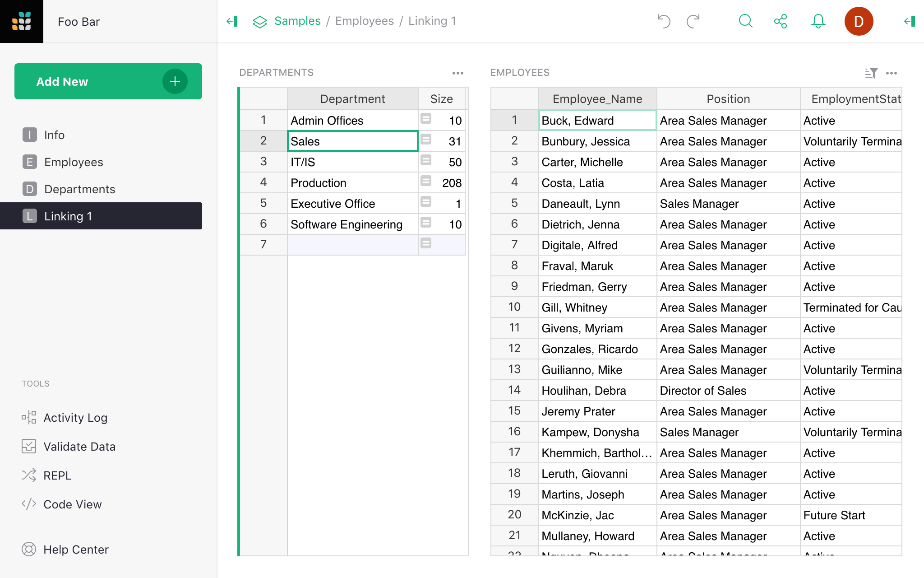Screen dimensions: 924x578
Task: Navigate to Samples breadcrumb link
Action: pos(297,20)
